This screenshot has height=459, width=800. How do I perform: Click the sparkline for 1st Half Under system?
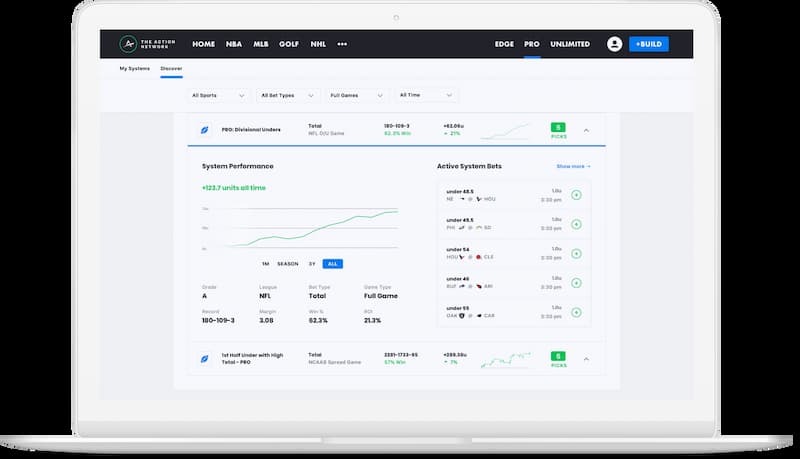506,360
